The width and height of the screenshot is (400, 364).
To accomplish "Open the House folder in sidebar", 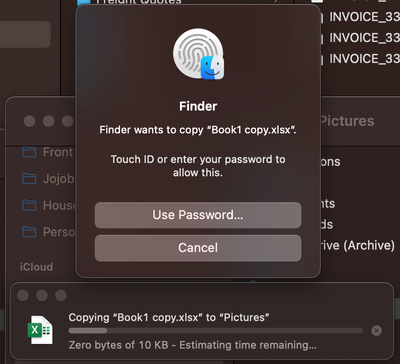I will pyautogui.click(x=48, y=205).
